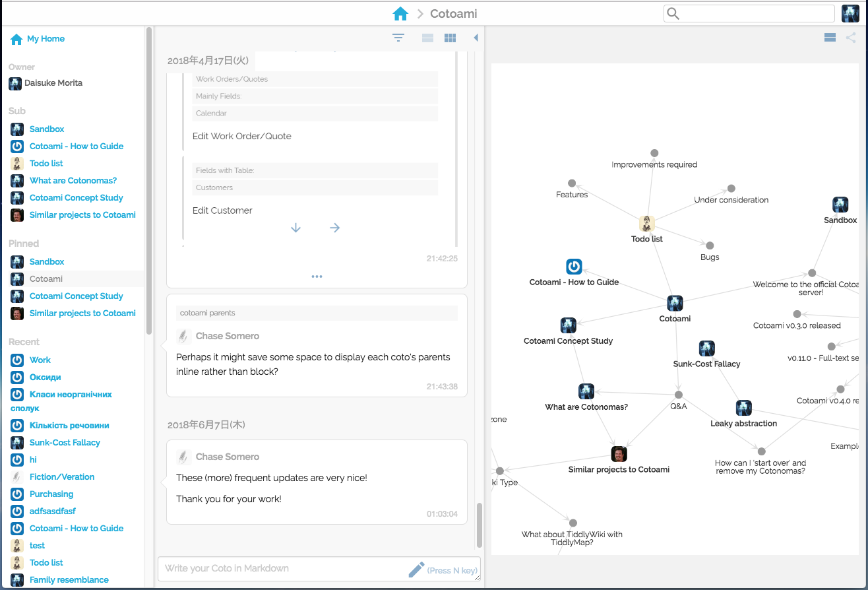868x590 pixels.
Task: Open recent cotonoma Purchasing
Action: (51, 494)
